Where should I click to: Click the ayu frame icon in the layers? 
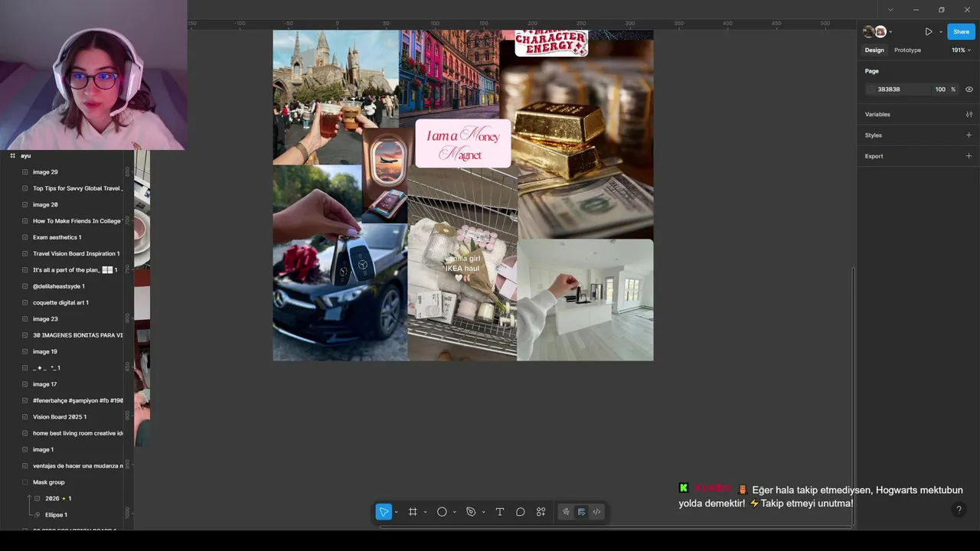(x=12, y=155)
